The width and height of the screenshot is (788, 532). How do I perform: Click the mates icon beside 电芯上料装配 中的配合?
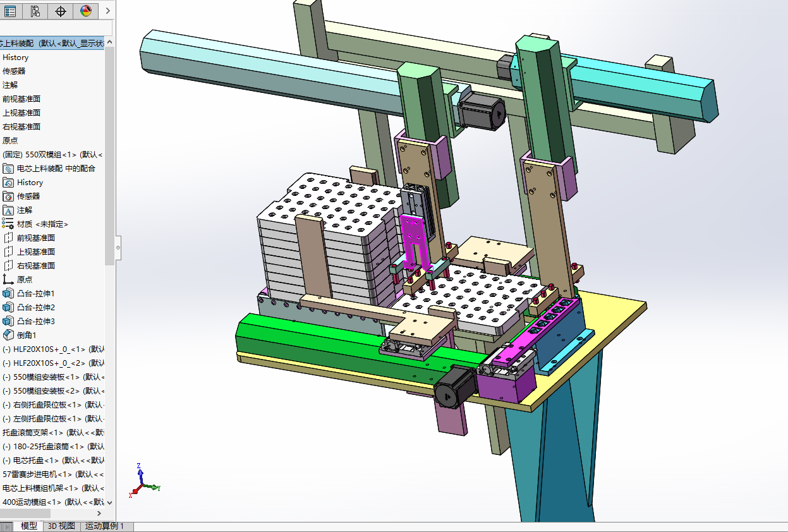pos(8,168)
